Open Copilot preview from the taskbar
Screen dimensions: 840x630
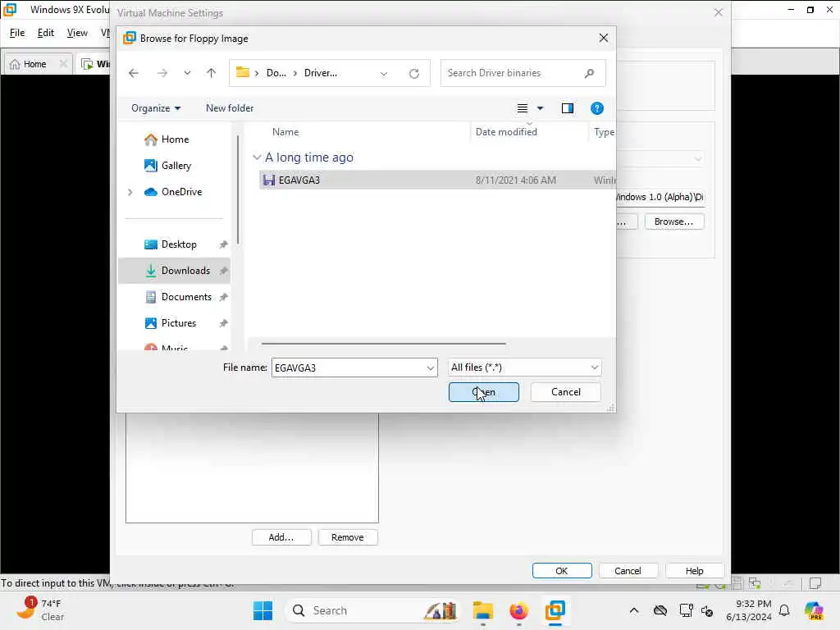point(815,610)
